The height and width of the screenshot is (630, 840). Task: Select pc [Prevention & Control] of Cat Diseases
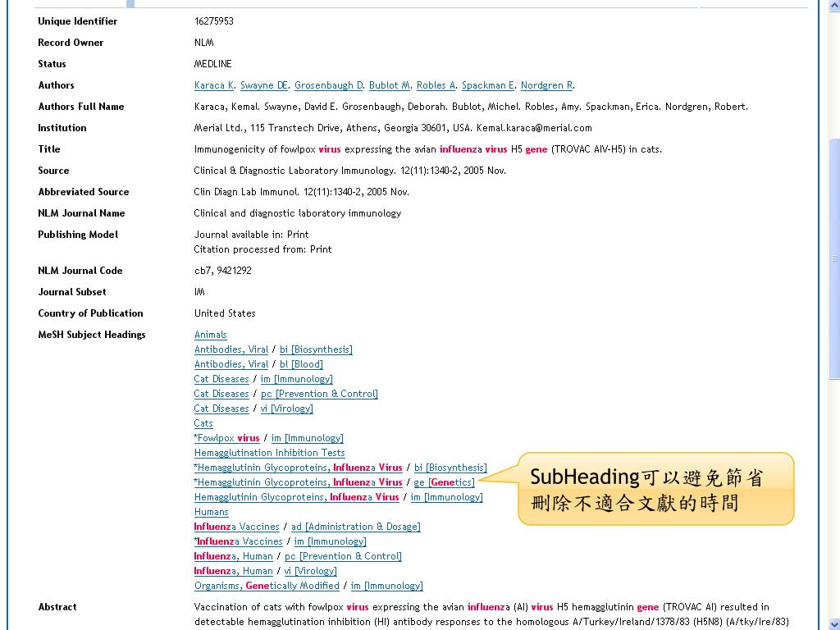click(x=319, y=394)
